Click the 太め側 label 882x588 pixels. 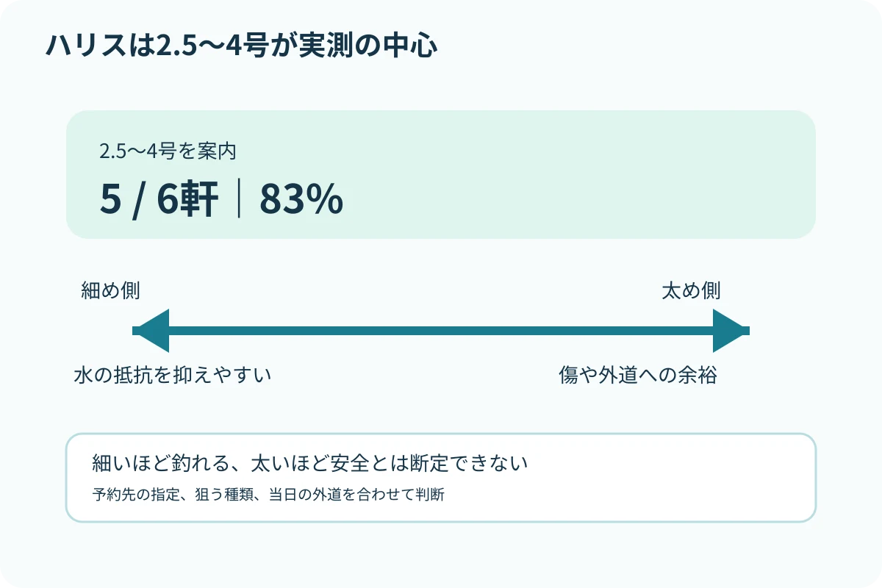[691, 290]
